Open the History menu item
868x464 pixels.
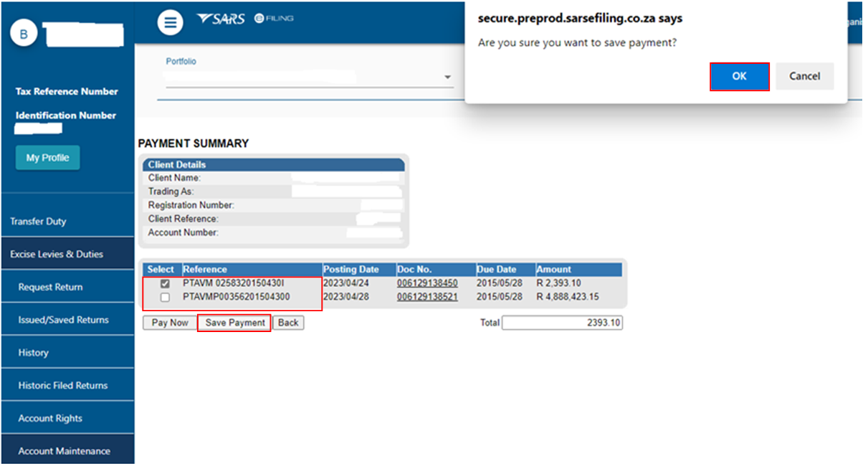(34, 353)
